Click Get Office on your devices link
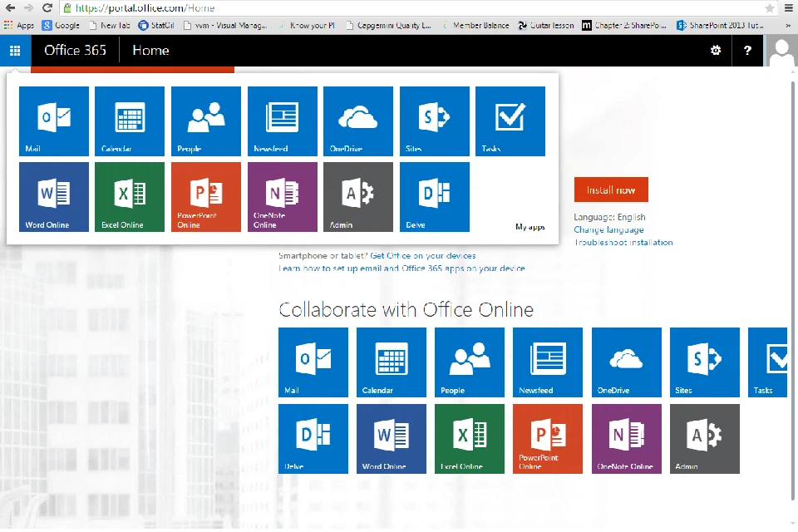 pos(423,256)
